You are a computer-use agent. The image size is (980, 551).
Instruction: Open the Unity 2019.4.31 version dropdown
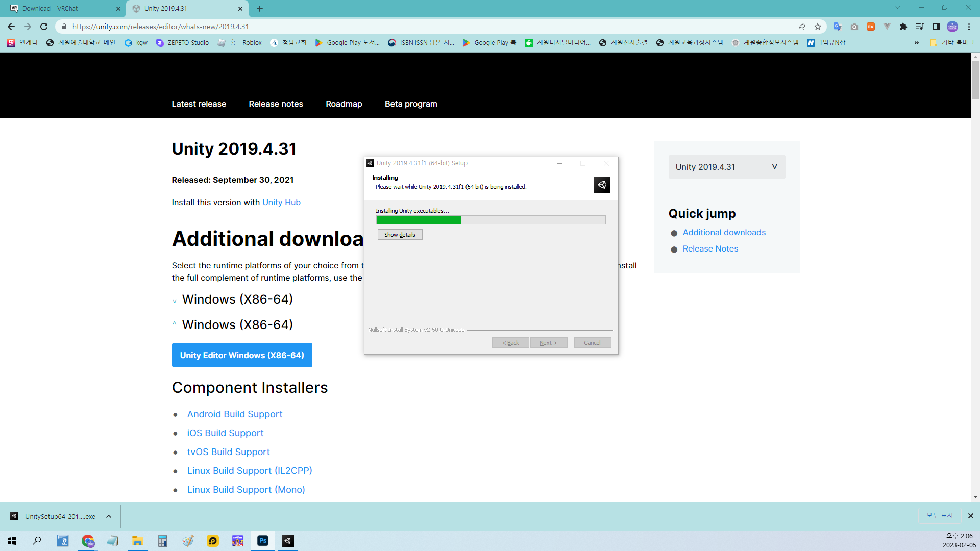click(x=726, y=167)
